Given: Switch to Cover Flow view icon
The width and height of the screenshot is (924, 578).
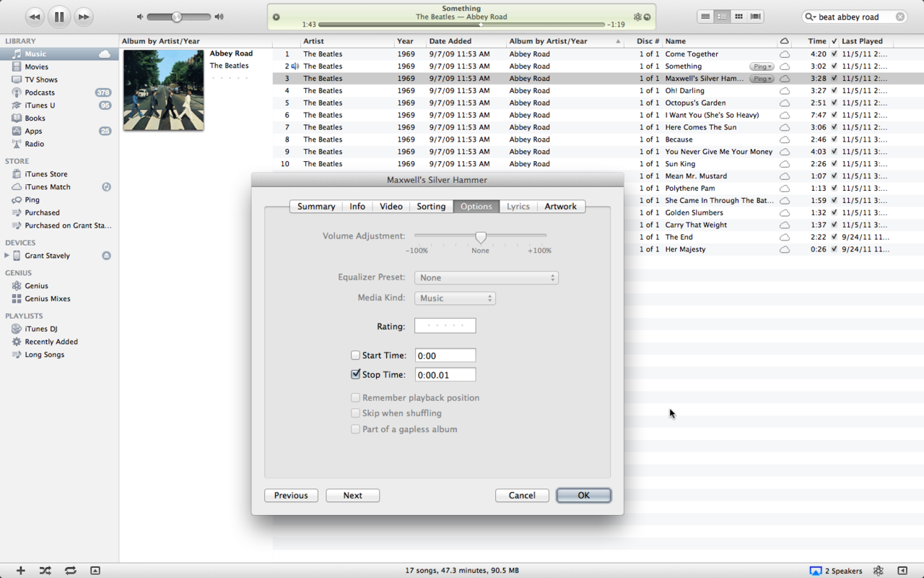Looking at the screenshot, I should [x=756, y=17].
